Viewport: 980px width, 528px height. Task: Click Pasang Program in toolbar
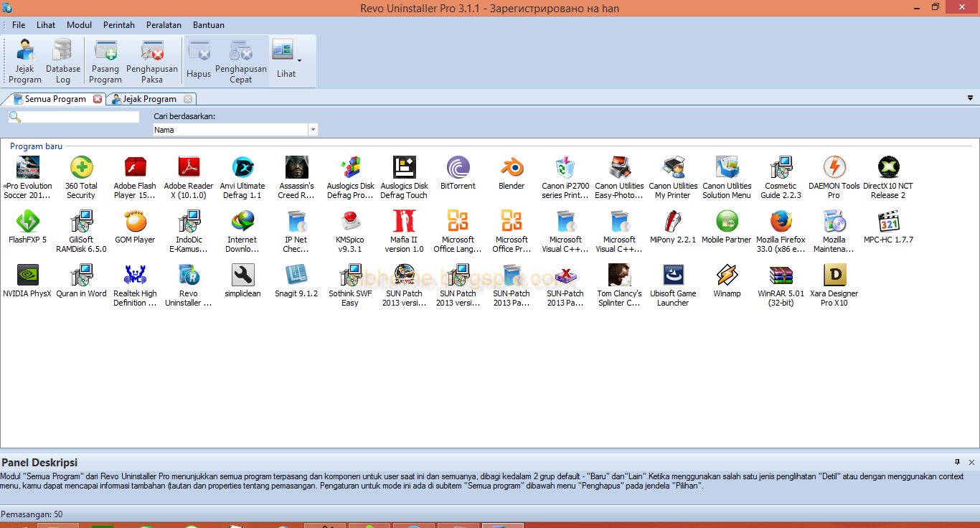pos(105,62)
